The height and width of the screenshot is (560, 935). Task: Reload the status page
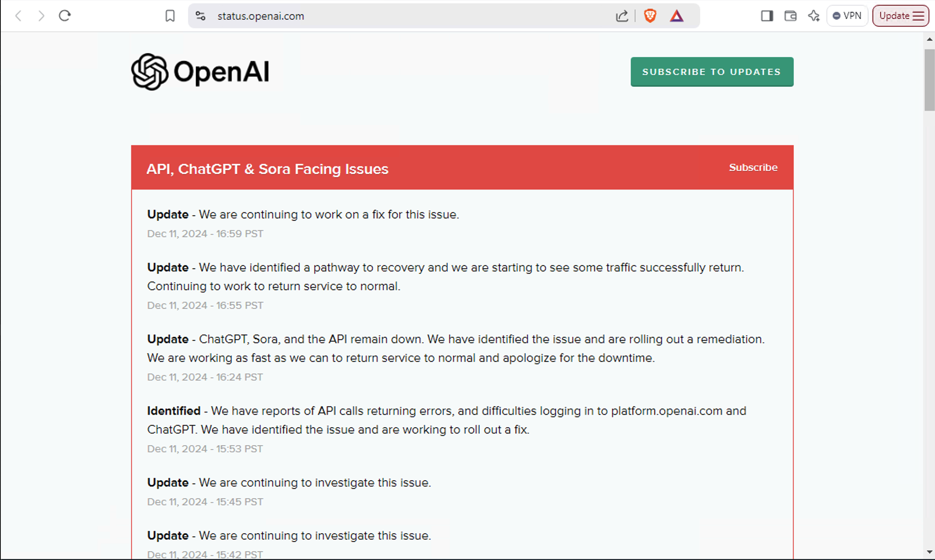[65, 16]
